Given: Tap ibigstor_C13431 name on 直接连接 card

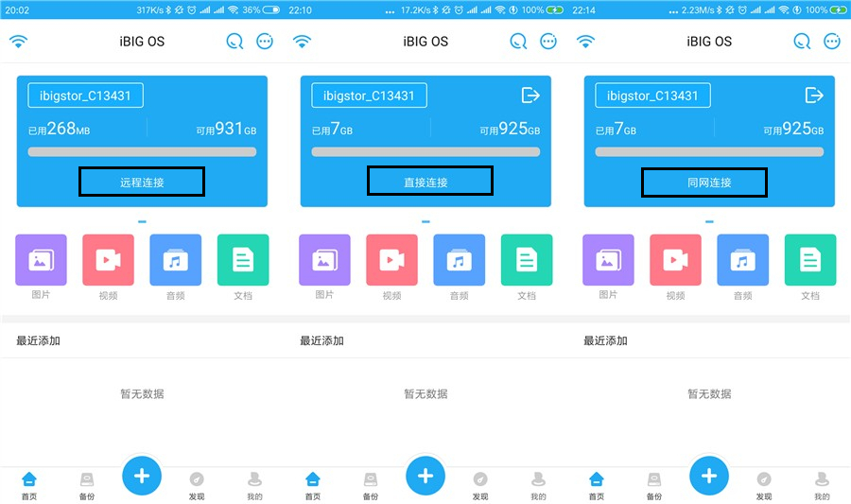Looking at the screenshot, I should 369,96.
